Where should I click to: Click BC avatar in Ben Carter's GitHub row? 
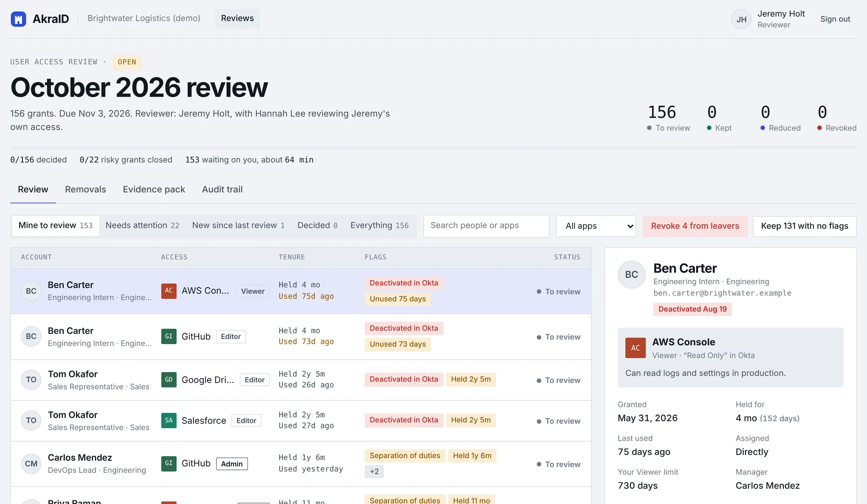tap(31, 336)
